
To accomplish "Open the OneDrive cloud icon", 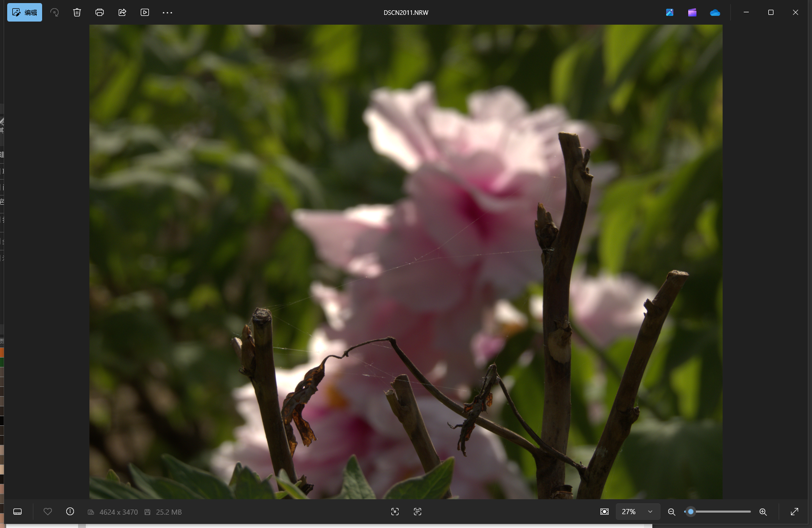I will tap(715, 12).
